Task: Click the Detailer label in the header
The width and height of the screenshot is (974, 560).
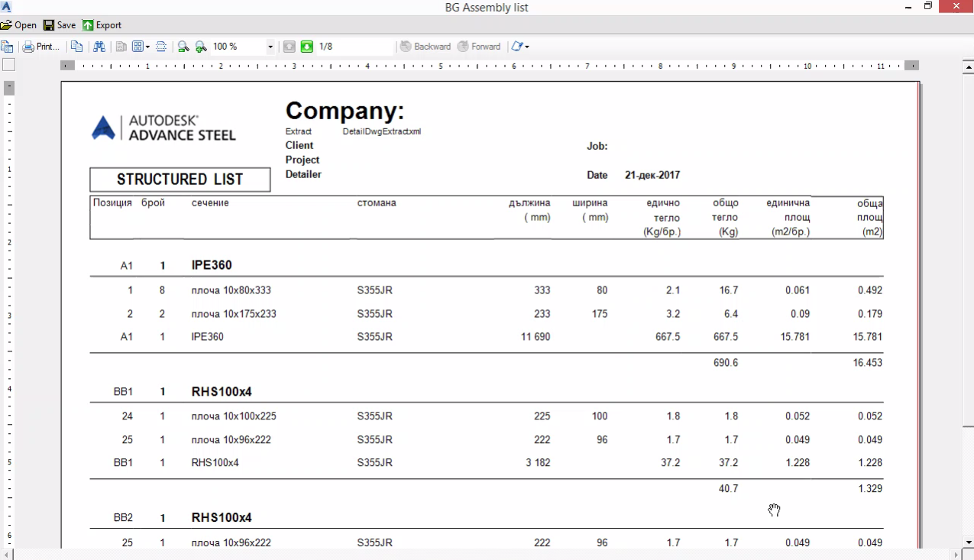Action: tap(303, 174)
